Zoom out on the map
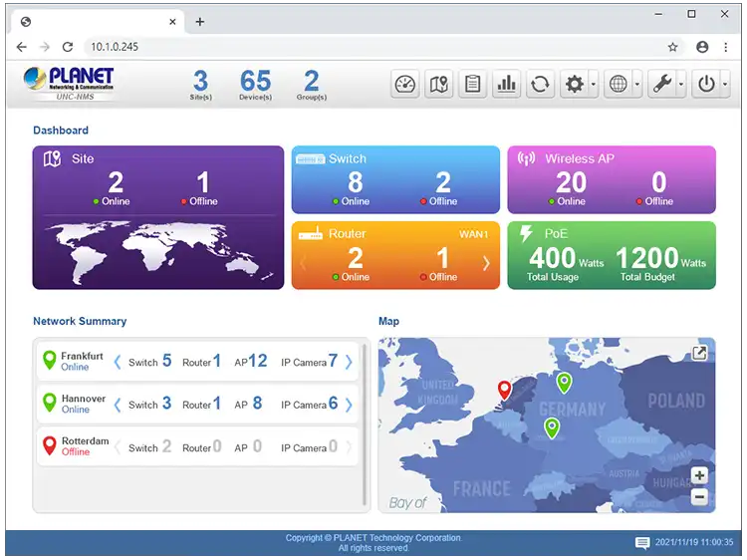The width and height of the screenshot is (747, 560). tap(699, 496)
